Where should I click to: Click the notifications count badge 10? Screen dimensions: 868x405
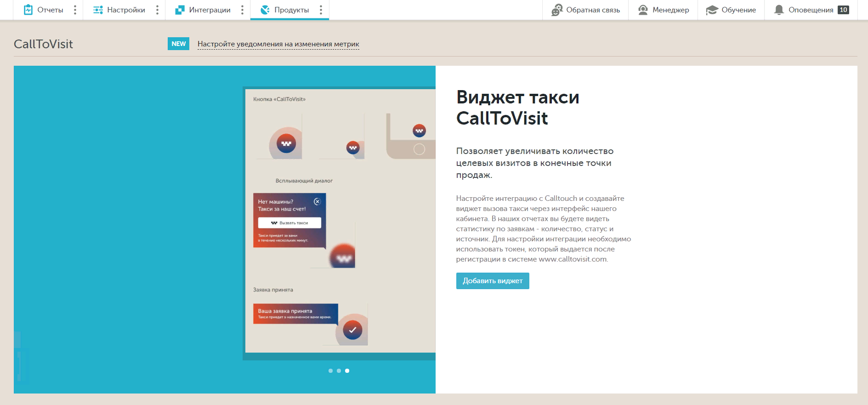click(x=843, y=10)
